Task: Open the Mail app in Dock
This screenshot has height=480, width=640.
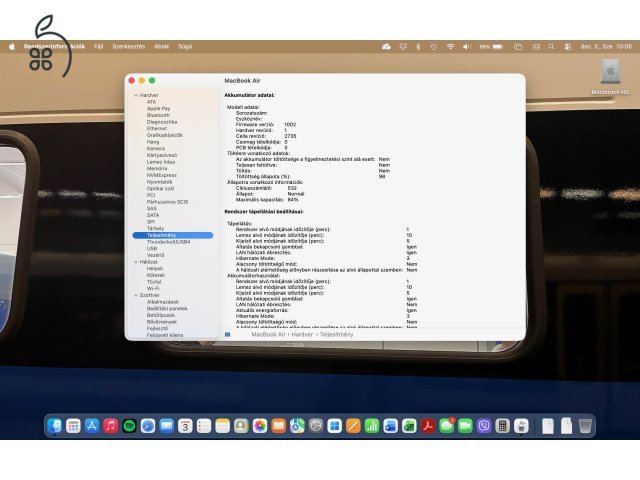Action: (x=167, y=426)
